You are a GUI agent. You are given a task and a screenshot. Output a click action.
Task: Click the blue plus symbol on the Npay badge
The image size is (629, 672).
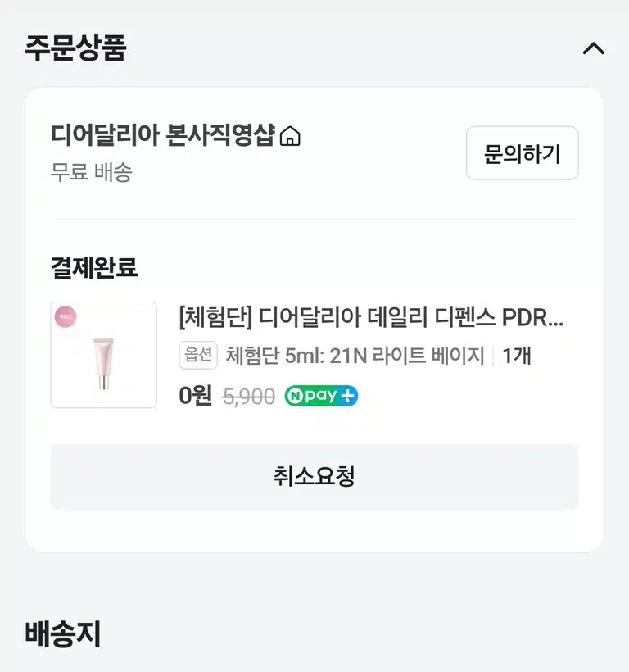pyautogui.click(x=347, y=396)
